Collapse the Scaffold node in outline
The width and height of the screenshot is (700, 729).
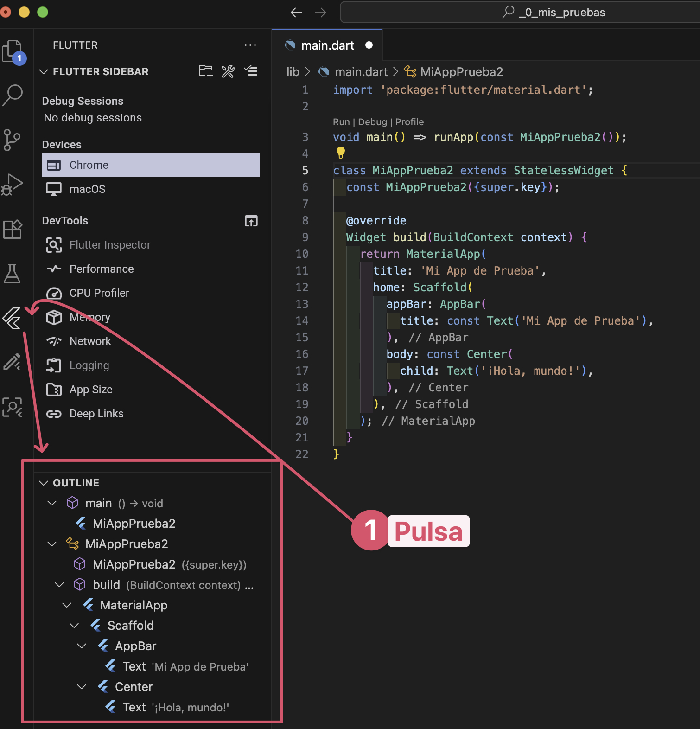pos(74,626)
